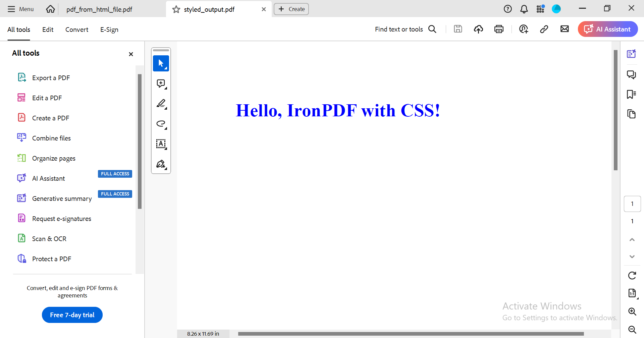Open the Convert menu
This screenshot has width=644, height=338.
[x=76, y=30]
